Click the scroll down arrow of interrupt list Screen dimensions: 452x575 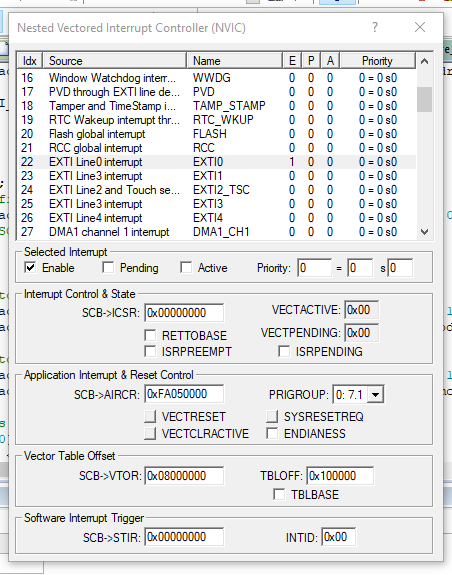coord(425,232)
